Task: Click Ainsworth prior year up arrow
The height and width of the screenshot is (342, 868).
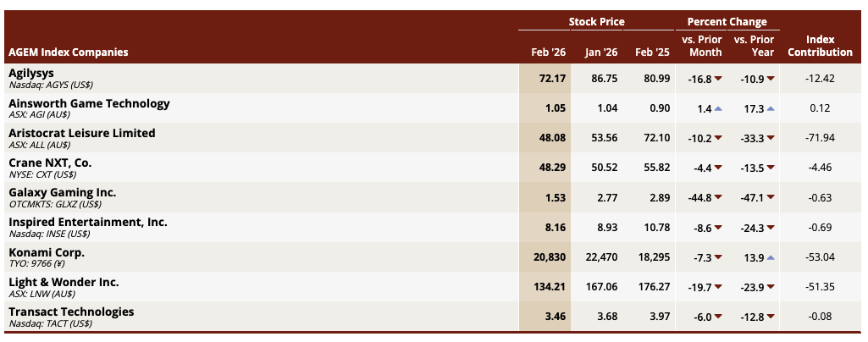Action: [770, 108]
